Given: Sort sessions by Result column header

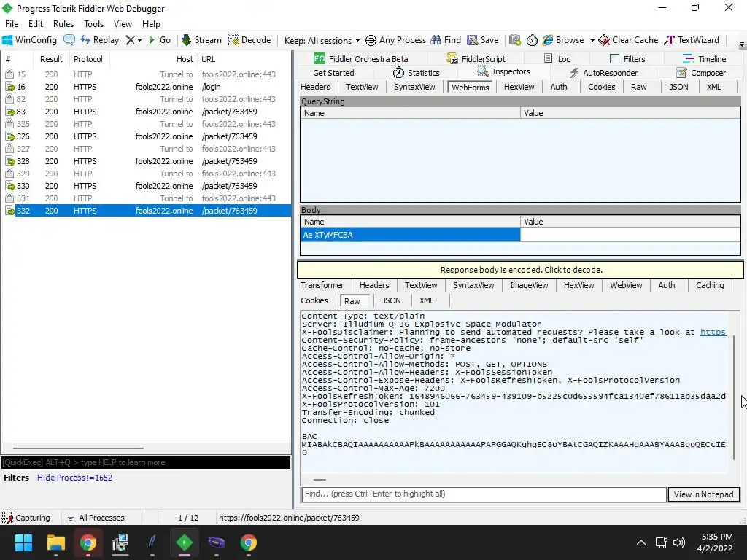Looking at the screenshot, I should (51, 59).
